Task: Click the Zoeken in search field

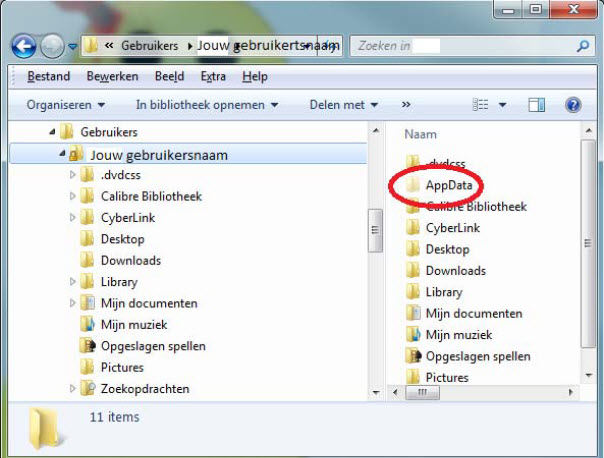Action: click(472, 46)
